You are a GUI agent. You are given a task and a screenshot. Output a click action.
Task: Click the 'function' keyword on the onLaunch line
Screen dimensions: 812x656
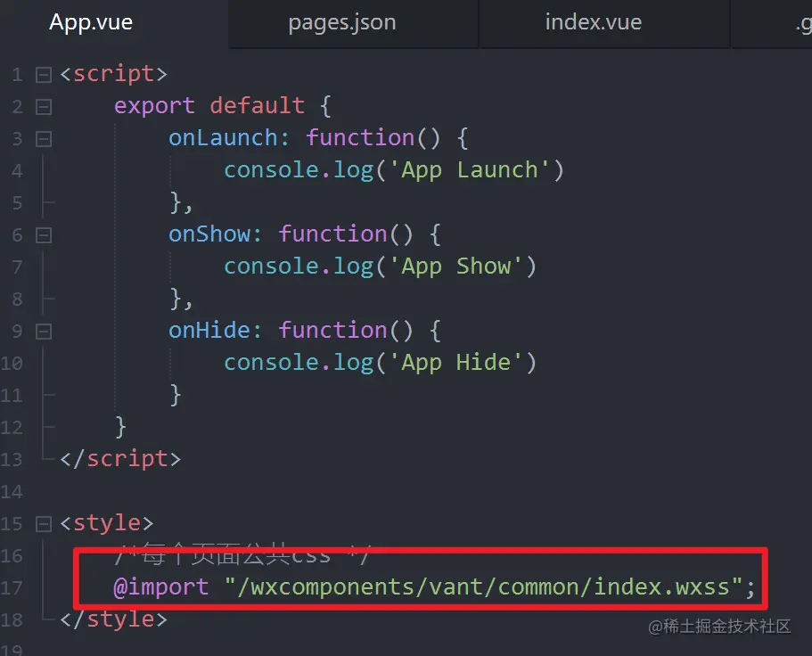pos(360,138)
